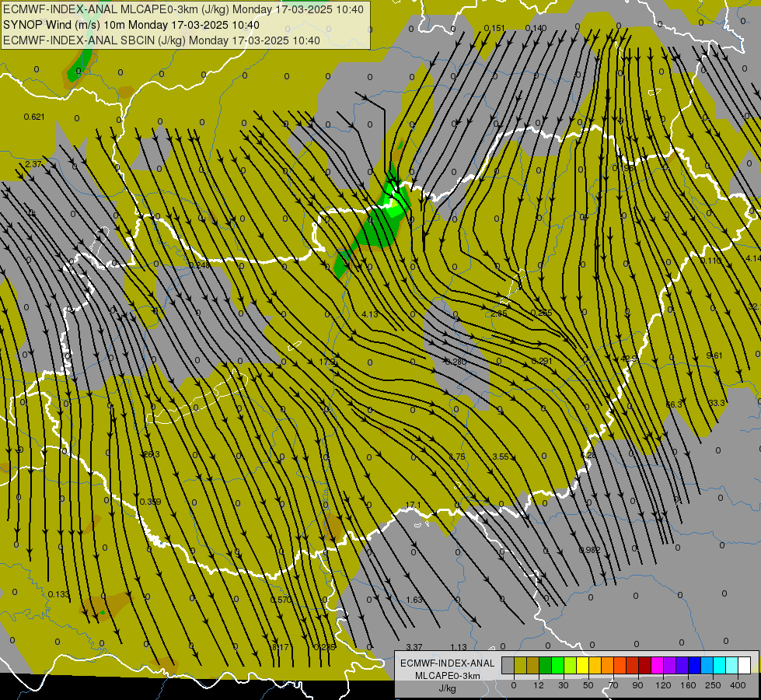Click the legend title ECMWF-INDEX-ANAL
The width and height of the screenshot is (761, 700).
[447, 663]
